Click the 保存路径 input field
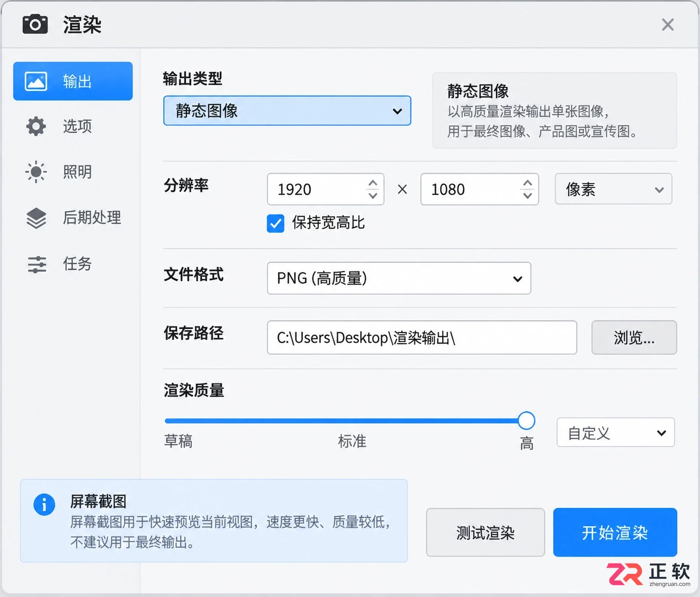700x597 pixels. 422,337
